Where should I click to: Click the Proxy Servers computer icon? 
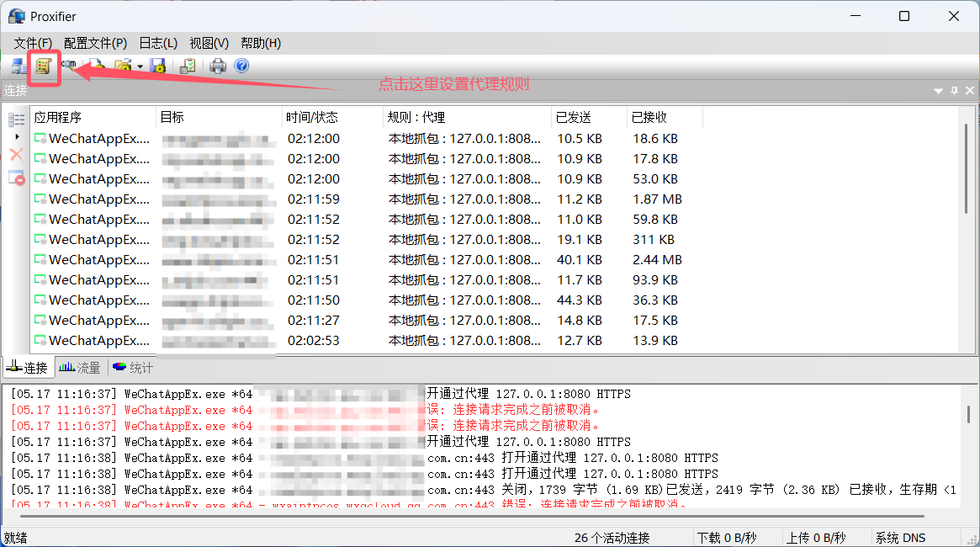click(18, 66)
